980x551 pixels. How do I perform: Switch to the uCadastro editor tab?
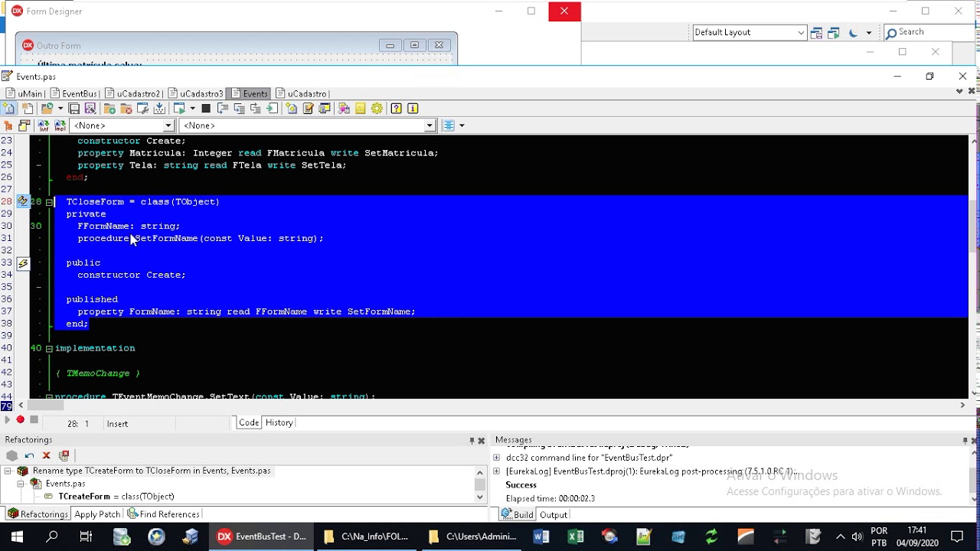[x=302, y=93]
